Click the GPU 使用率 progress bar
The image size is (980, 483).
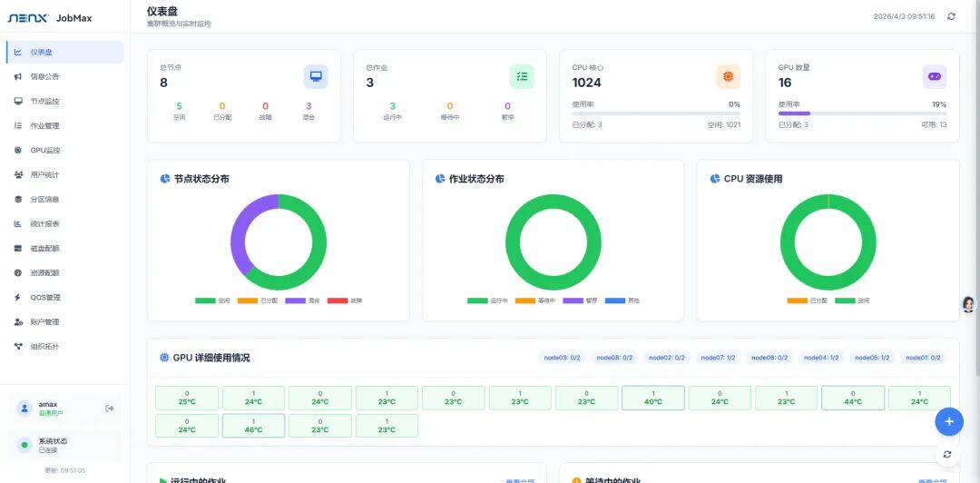(x=862, y=113)
